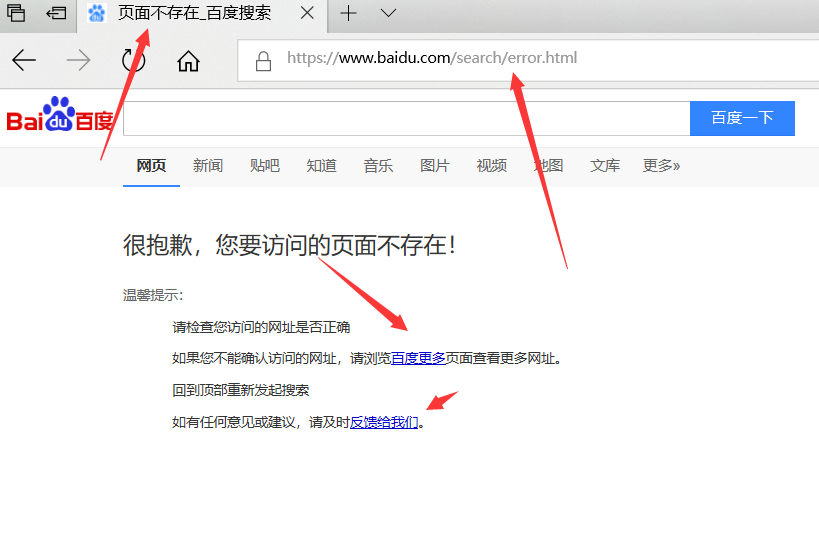Go to browser home page icon
The image size is (819, 541).
(188, 61)
